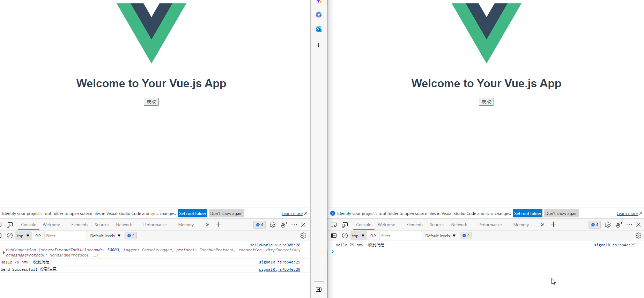This screenshot has height=298, width=644.
Task: Focus Filter field in left console
Action: tap(65, 236)
